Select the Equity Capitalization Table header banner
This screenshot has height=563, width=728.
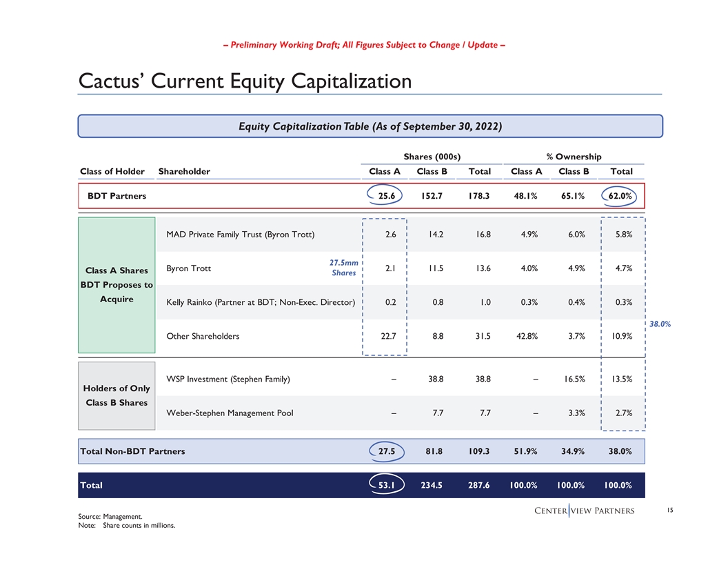[370, 126]
